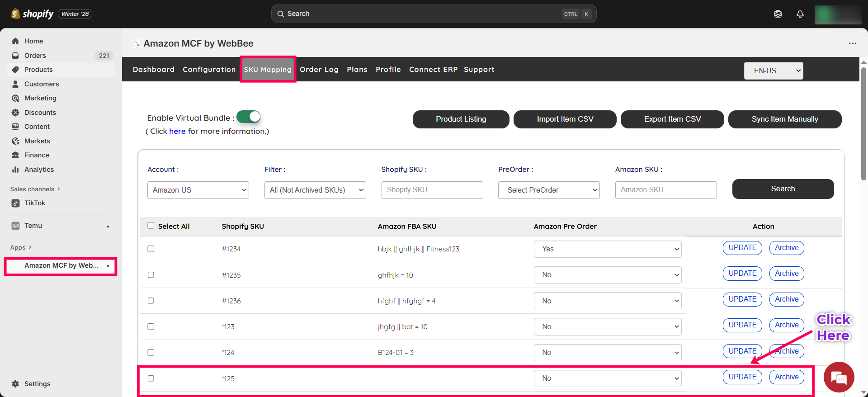Click the three-dots app menu icon

coord(852,43)
